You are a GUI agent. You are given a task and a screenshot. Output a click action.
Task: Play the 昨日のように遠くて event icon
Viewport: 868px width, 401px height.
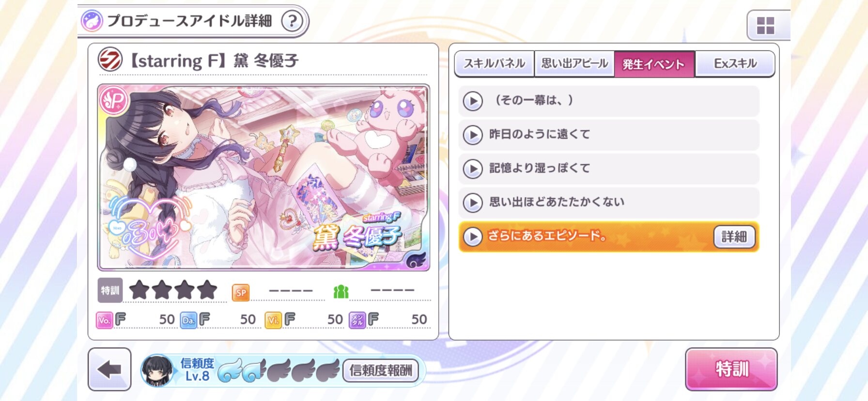pyautogui.click(x=473, y=135)
